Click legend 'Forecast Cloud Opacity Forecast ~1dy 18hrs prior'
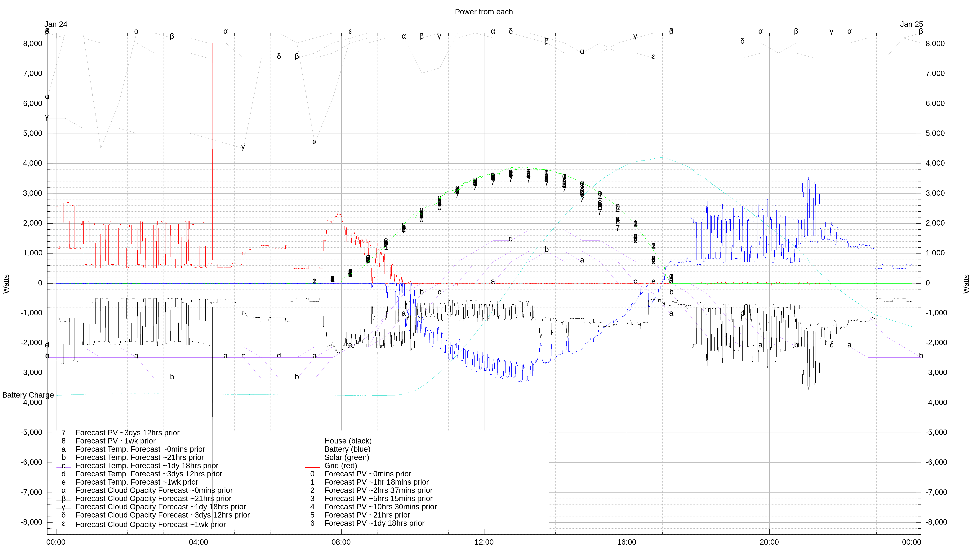Viewport: 980px width, 551px height. (161, 507)
